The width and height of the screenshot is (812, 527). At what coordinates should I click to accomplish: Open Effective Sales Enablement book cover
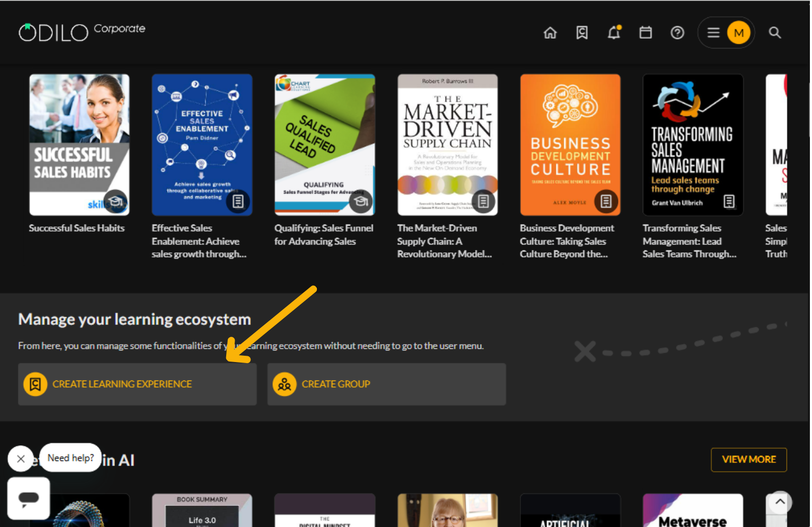coord(202,144)
